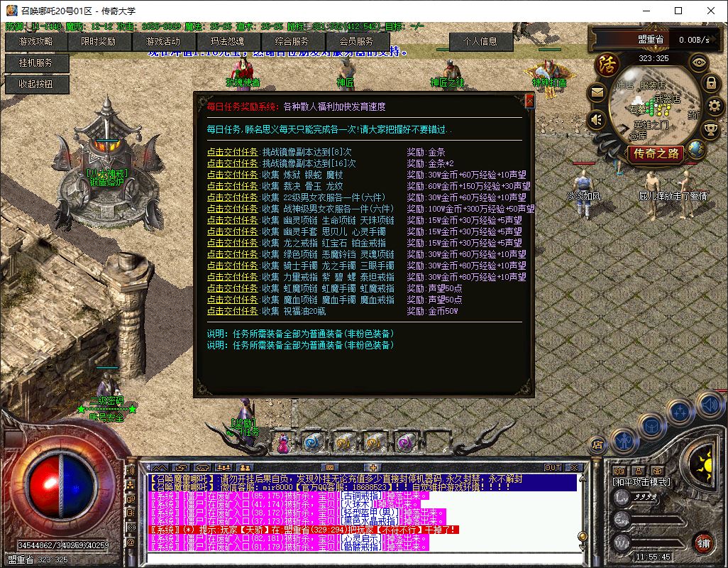Image resolution: width=728 pixels, height=568 pixels.
Task: Open the mail envelope icon
Action: point(597,93)
